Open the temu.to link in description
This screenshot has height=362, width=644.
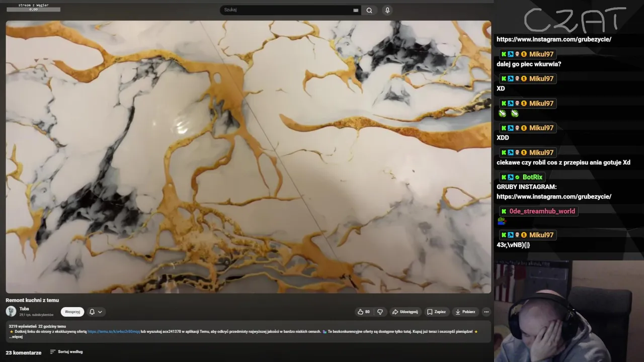point(114,332)
